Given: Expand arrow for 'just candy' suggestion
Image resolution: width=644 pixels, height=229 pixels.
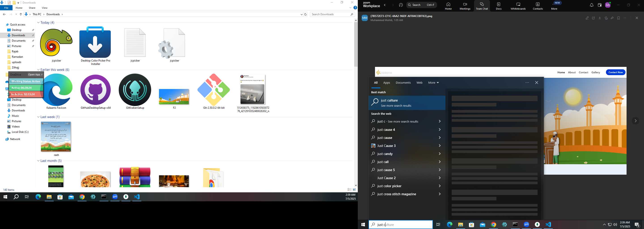Looking at the screenshot, I should coord(440,154).
